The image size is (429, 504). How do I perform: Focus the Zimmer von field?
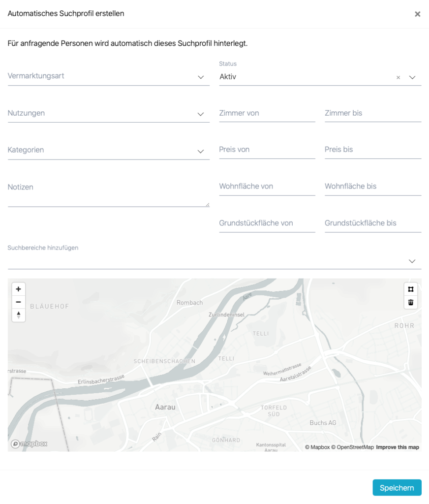pos(267,113)
